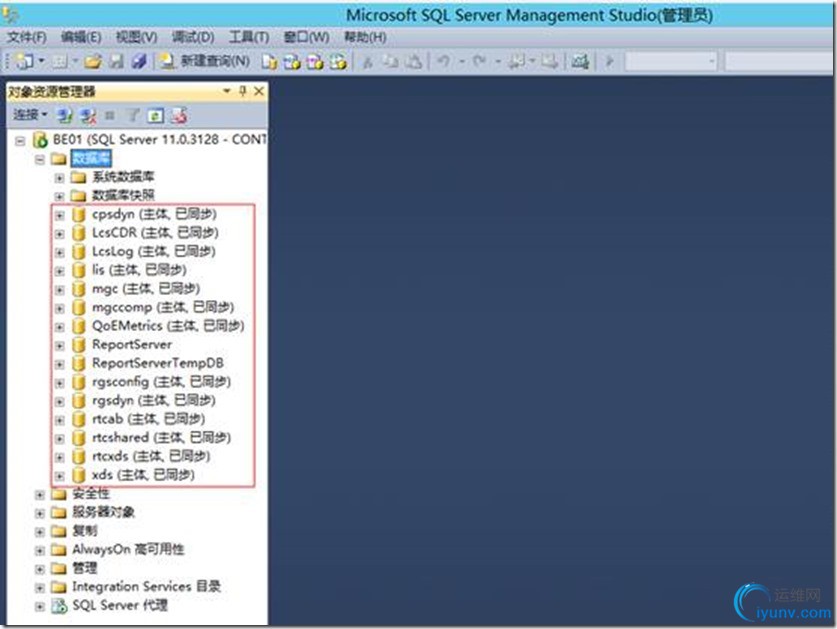Click the Filter icon in Object Explorer

tap(132, 115)
